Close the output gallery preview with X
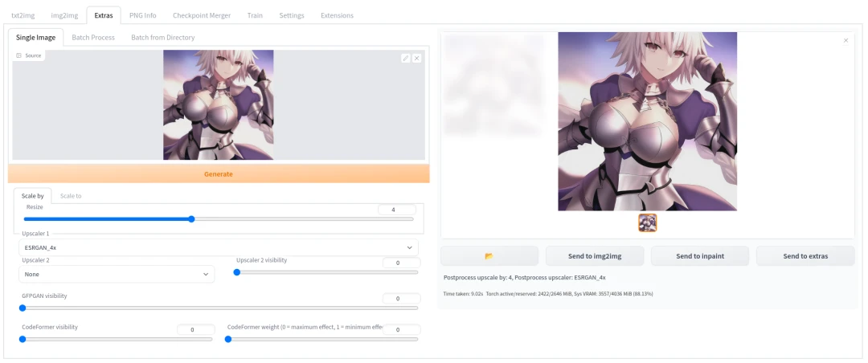868x363 pixels. (845, 40)
